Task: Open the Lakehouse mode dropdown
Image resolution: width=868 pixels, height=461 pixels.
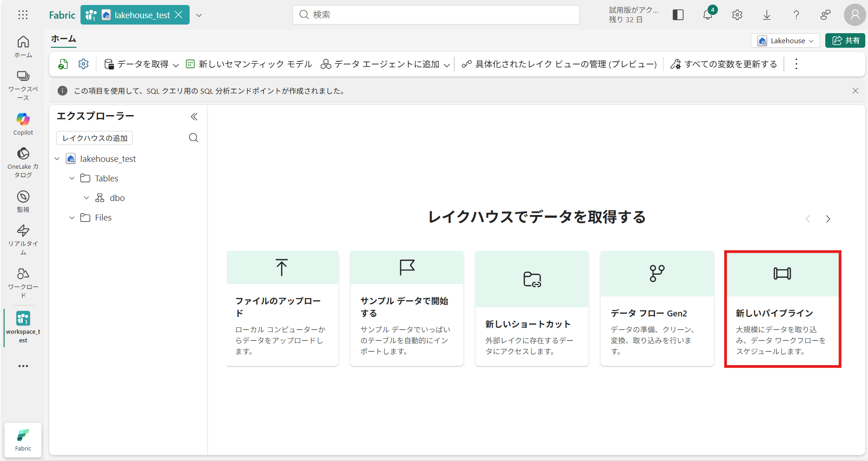Action: pos(785,40)
